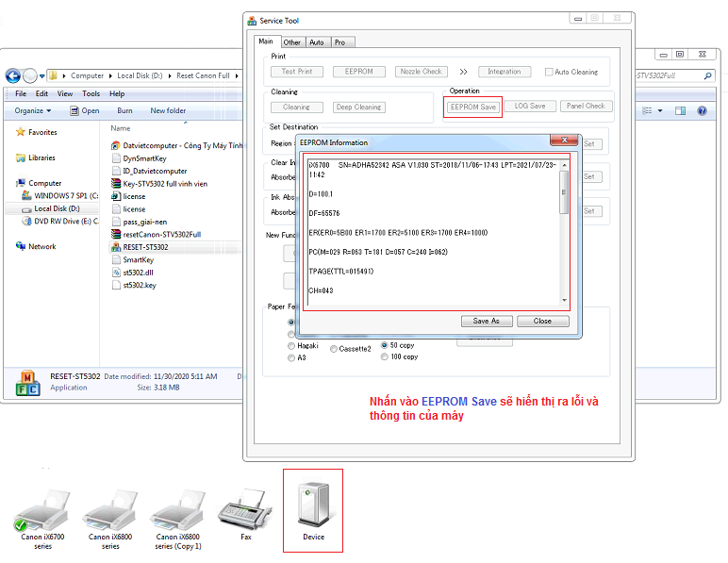The width and height of the screenshot is (728, 563).
Task: Click the Name column header to sort
Action: [x=121, y=128]
